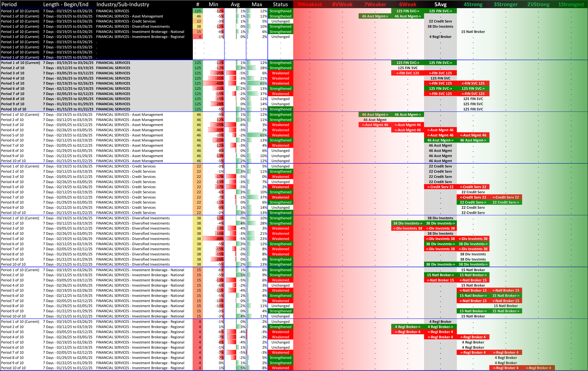
Task: Click the '125 FIN SVC' cell in bold Period 10 of 10 row
Action: (x=473, y=109)
